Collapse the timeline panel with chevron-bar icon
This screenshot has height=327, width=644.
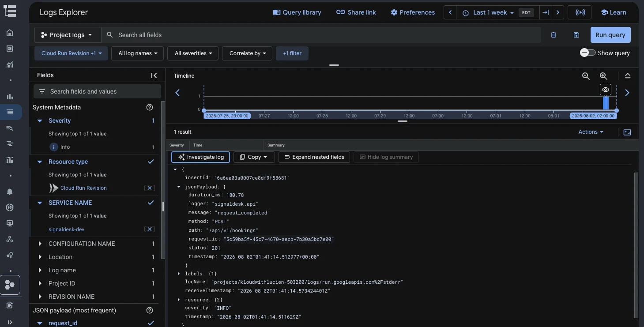628,76
